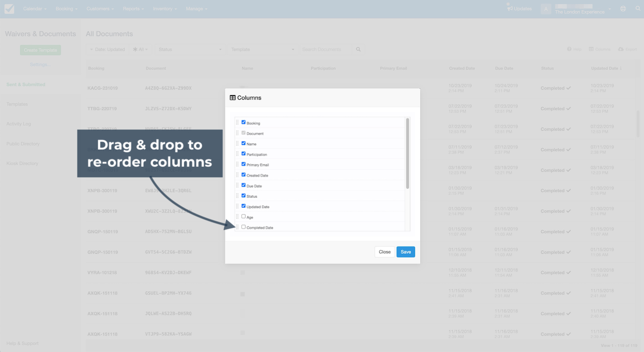This screenshot has height=352, width=644.
Task: Open Kiosk Directory in the sidebar
Action: coord(22,164)
